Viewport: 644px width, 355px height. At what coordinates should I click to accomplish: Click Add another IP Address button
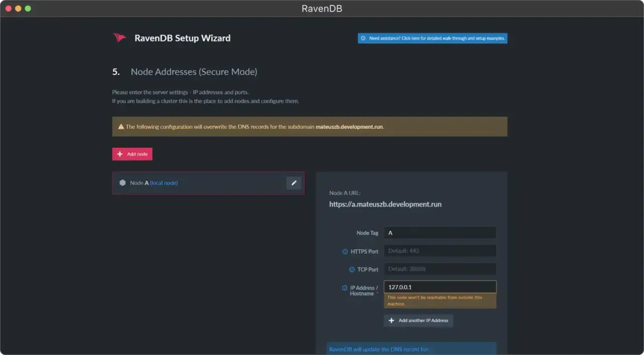418,320
